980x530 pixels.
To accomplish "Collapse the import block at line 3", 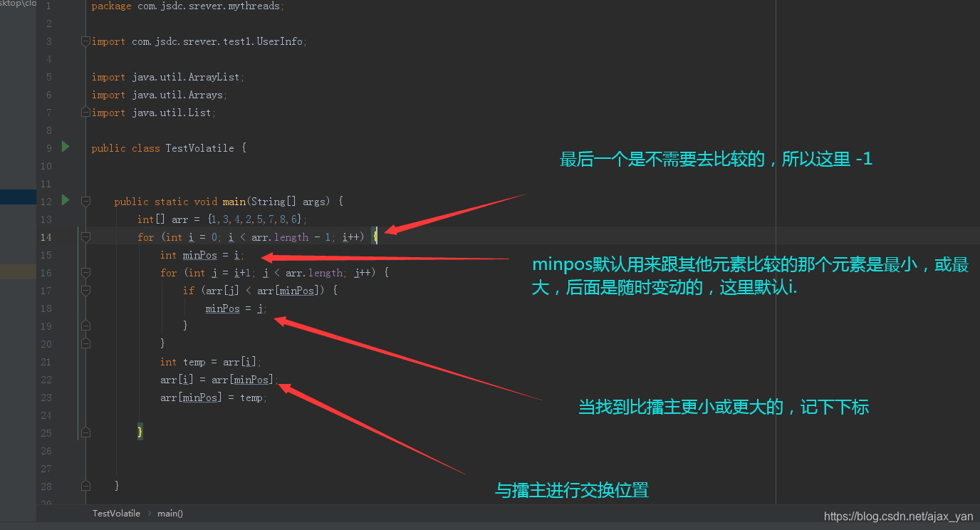I will coord(85,41).
